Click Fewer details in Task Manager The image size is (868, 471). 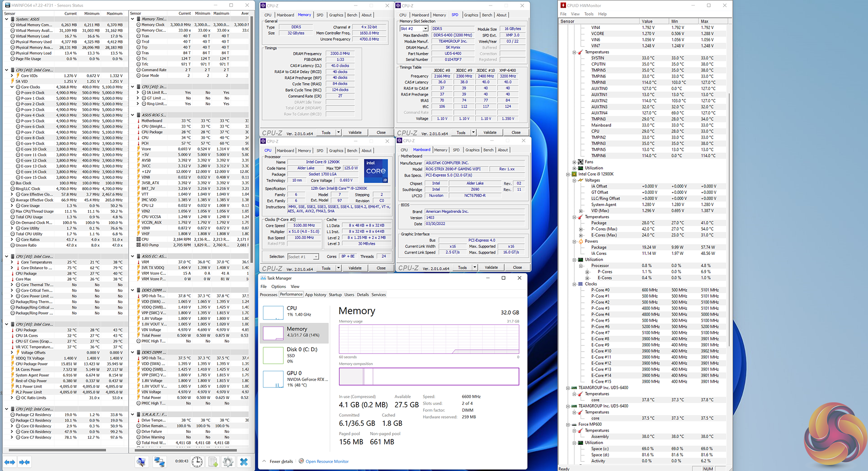click(x=281, y=462)
